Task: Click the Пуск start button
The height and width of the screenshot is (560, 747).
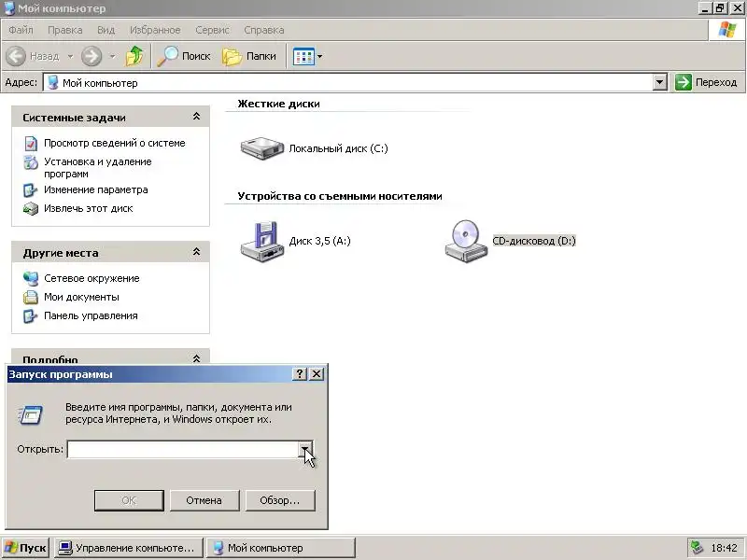Action: 26,548
